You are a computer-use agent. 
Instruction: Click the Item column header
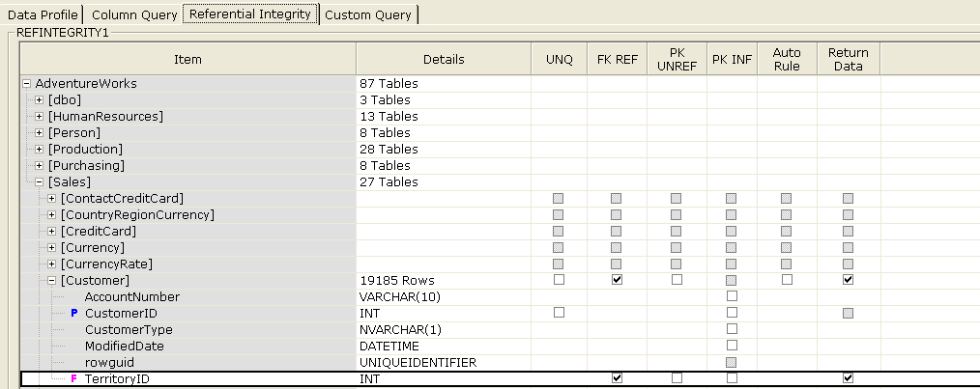188,59
